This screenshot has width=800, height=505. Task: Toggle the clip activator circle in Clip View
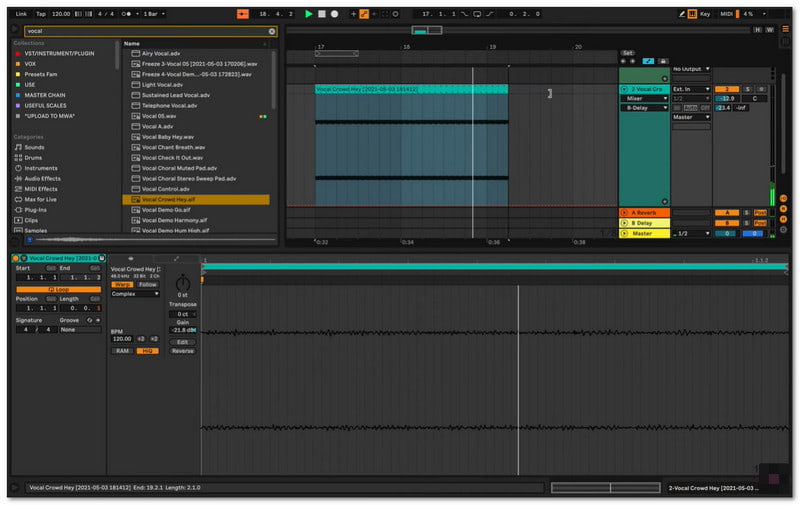(x=15, y=258)
